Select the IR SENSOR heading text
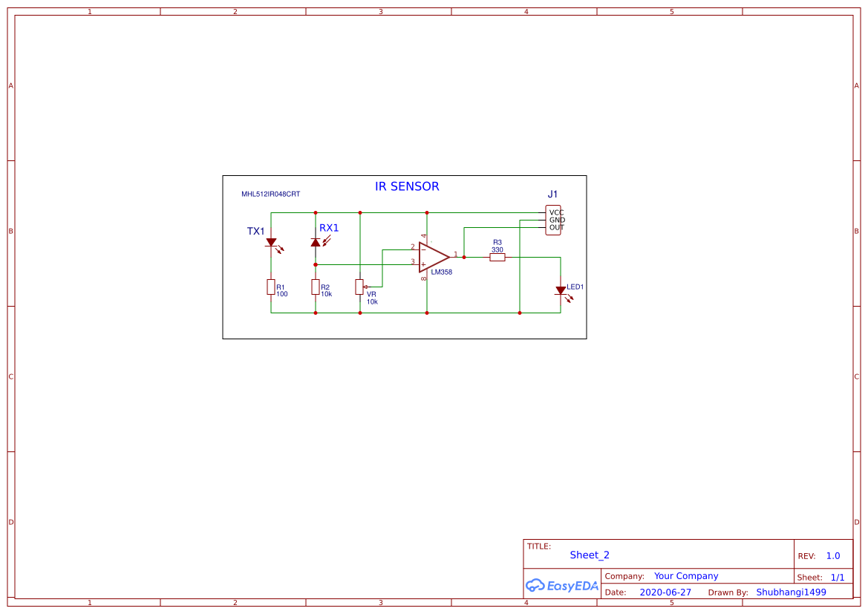Image resolution: width=868 pixels, height=614 pixels. point(407,186)
